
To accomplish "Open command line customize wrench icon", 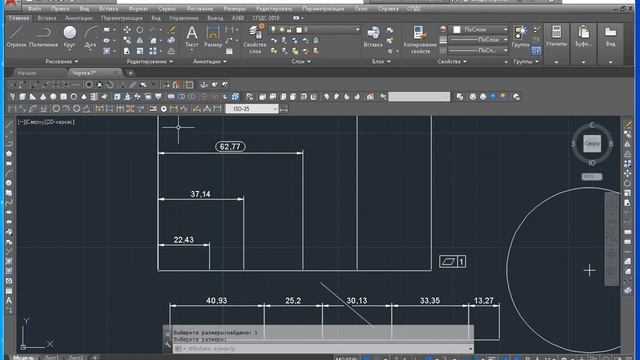I will 167,345.
